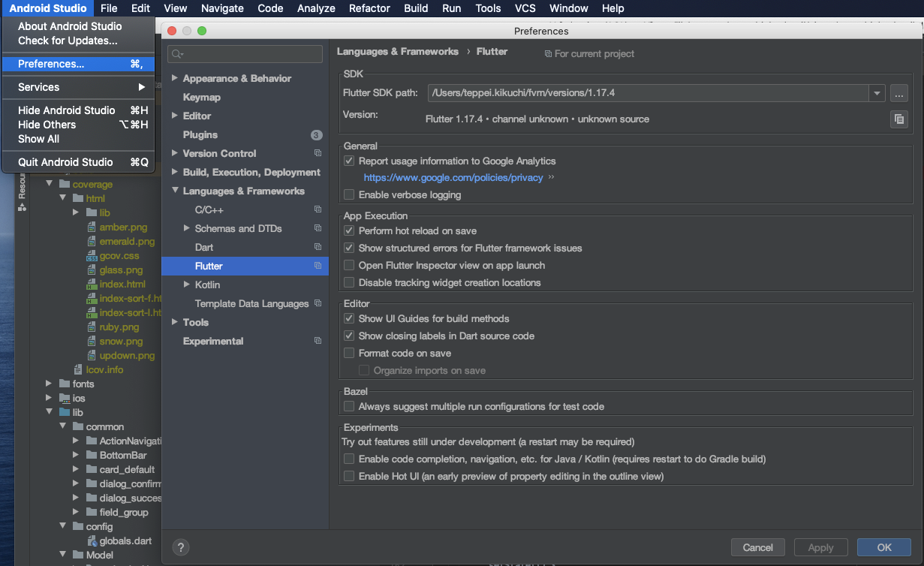Screen dimensions: 924x566
Task: Click the project-level icon beside Dart
Action: point(318,247)
